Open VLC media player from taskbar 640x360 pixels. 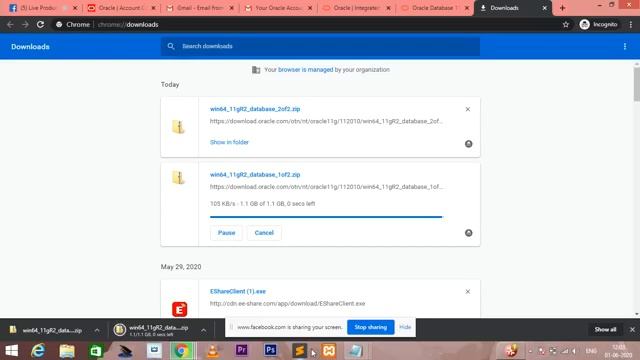213,351
